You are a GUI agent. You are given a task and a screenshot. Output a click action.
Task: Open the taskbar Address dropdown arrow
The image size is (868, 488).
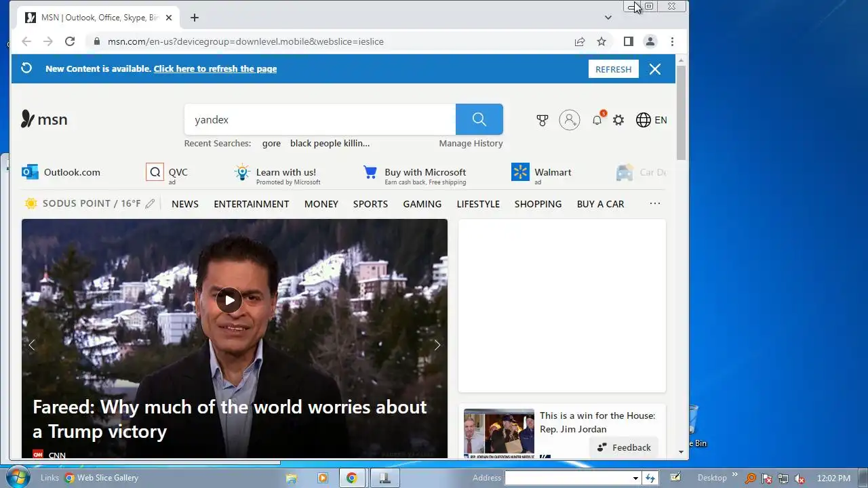[x=635, y=479]
